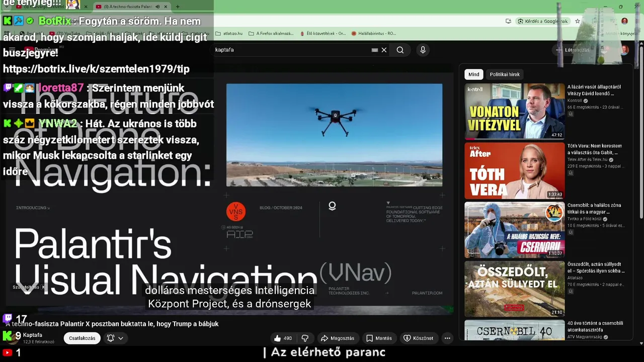Open title A lázári vasút állapotáról
644x362 pixels.
594,90
